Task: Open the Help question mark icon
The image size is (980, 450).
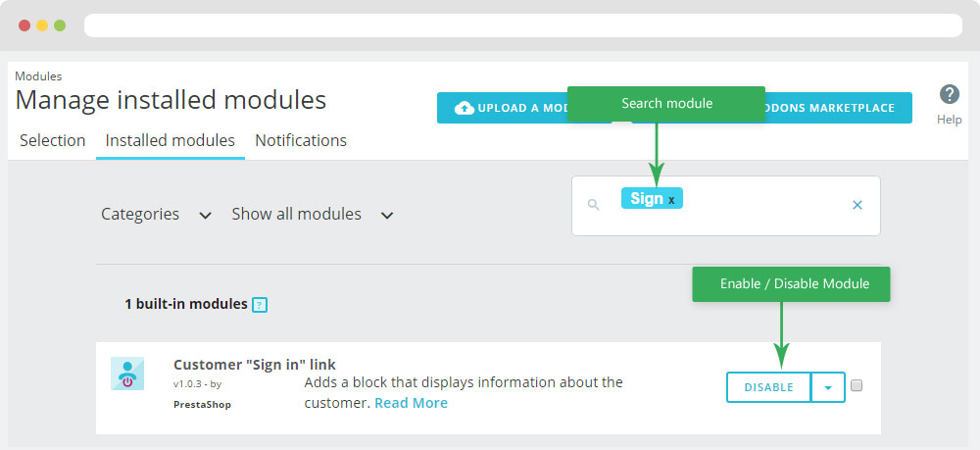Action: point(950,95)
